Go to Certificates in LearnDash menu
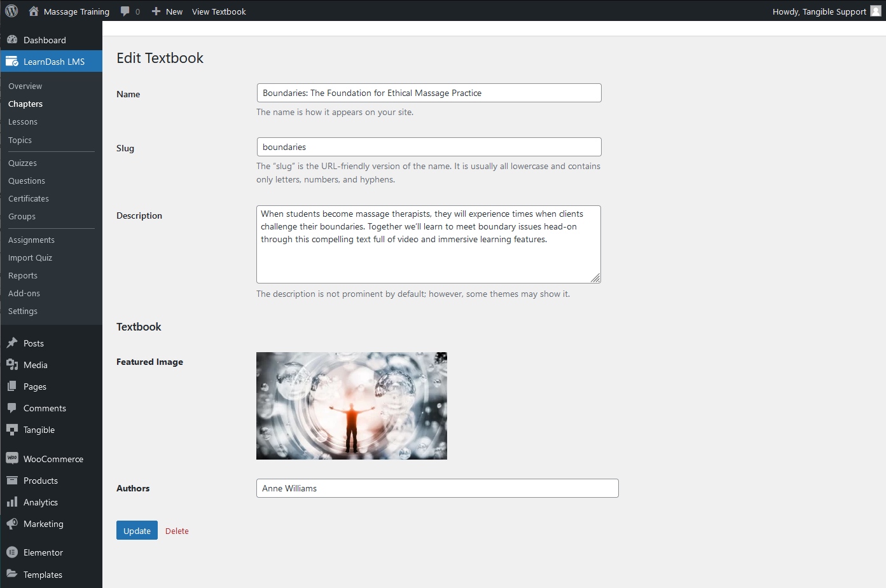 pos(29,199)
